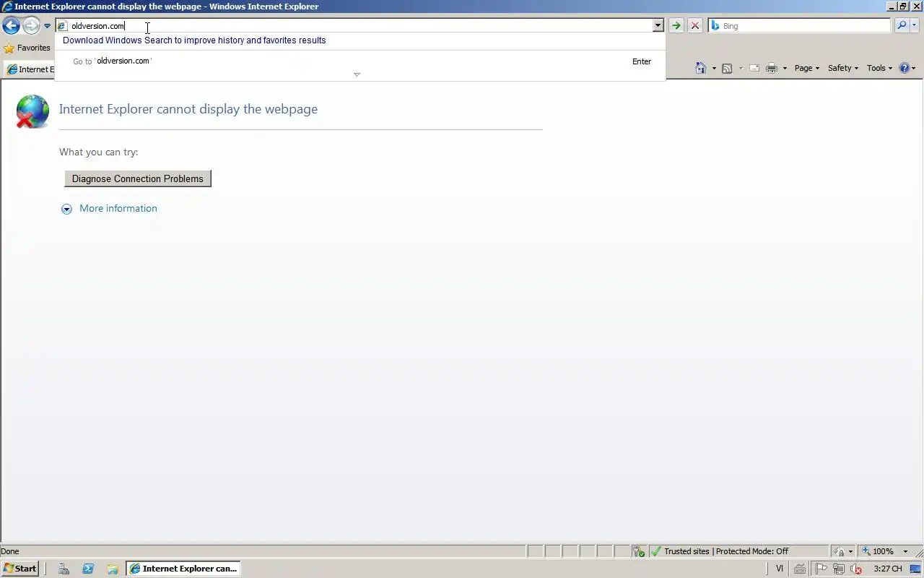Image resolution: width=924 pixels, height=578 pixels.
Task: Click the browser Forward arrow button
Action: (x=31, y=26)
